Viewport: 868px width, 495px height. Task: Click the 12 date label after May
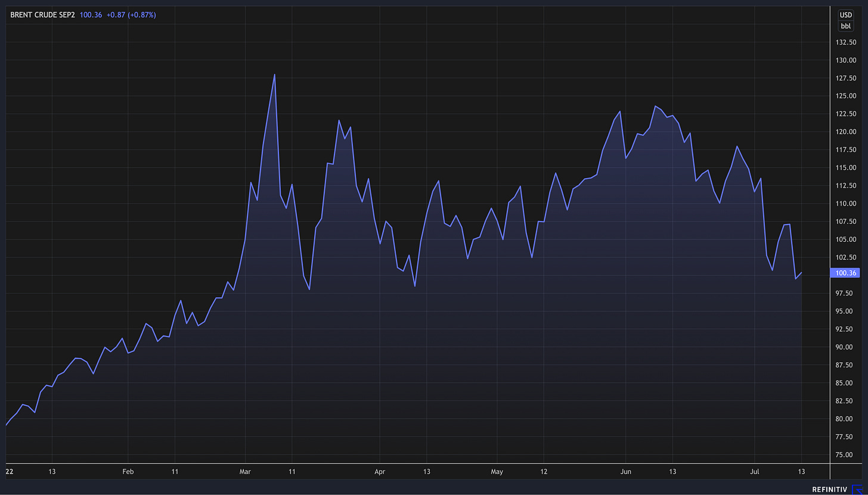coord(544,471)
